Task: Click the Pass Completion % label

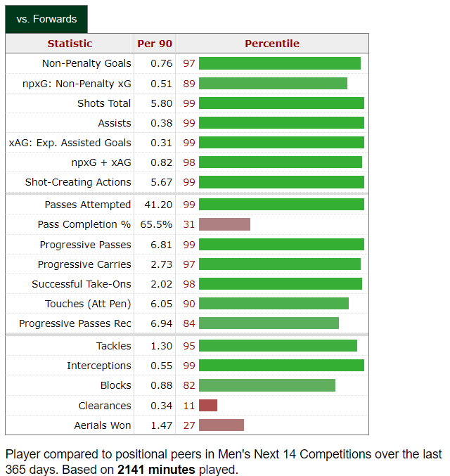Action: click(84, 224)
